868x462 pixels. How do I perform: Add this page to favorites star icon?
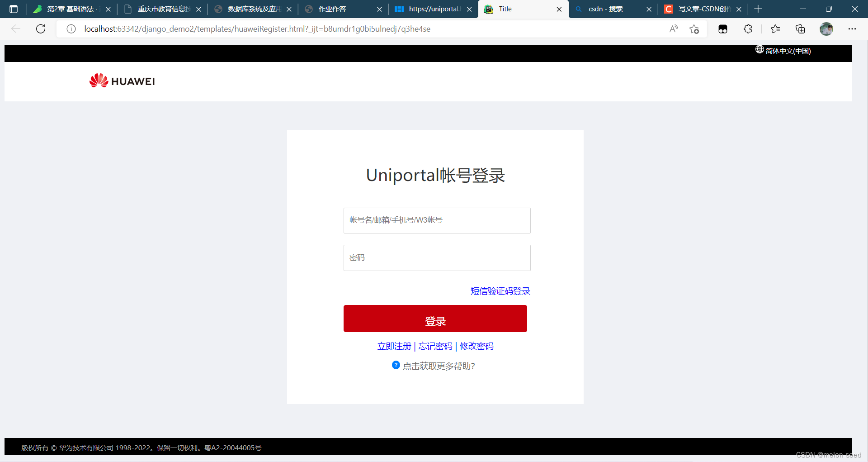coord(694,29)
